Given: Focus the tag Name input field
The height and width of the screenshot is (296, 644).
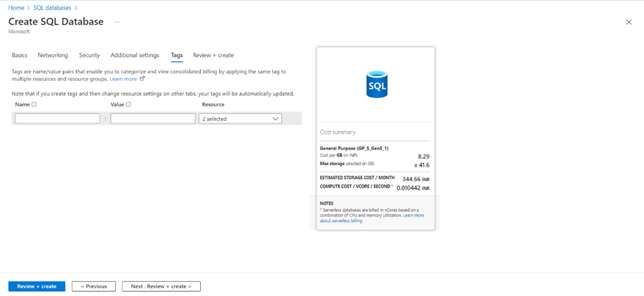Looking at the screenshot, I should pos(57,119).
